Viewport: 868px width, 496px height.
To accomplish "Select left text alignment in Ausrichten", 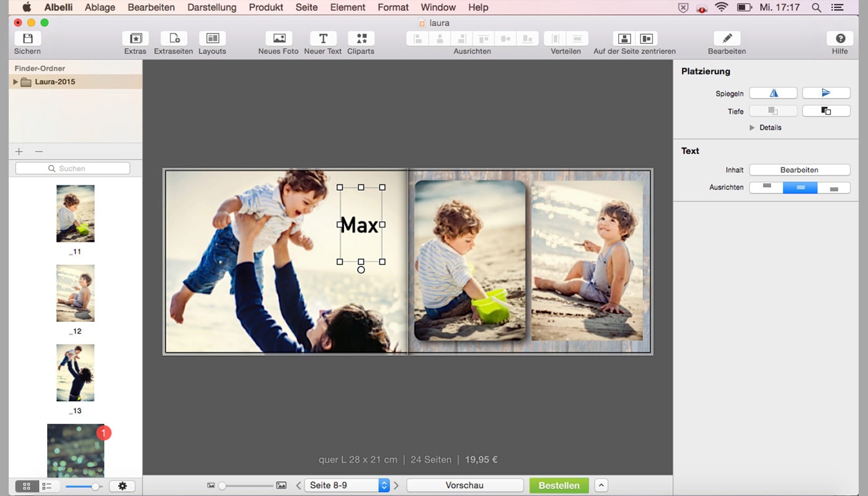I will pyautogui.click(x=766, y=187).
